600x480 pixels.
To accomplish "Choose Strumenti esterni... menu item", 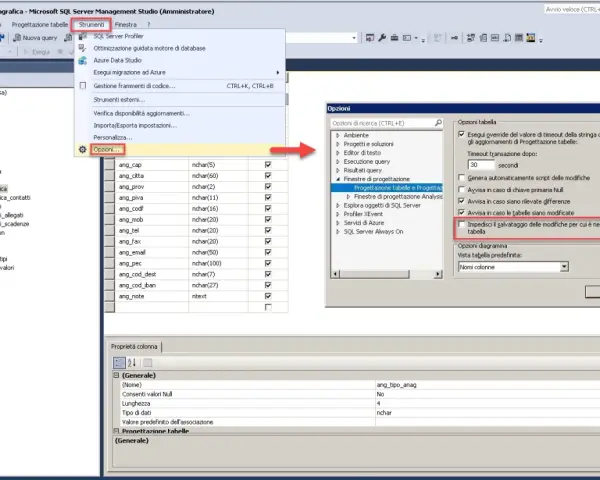I will pyautogui.click(x=180, y=100).
